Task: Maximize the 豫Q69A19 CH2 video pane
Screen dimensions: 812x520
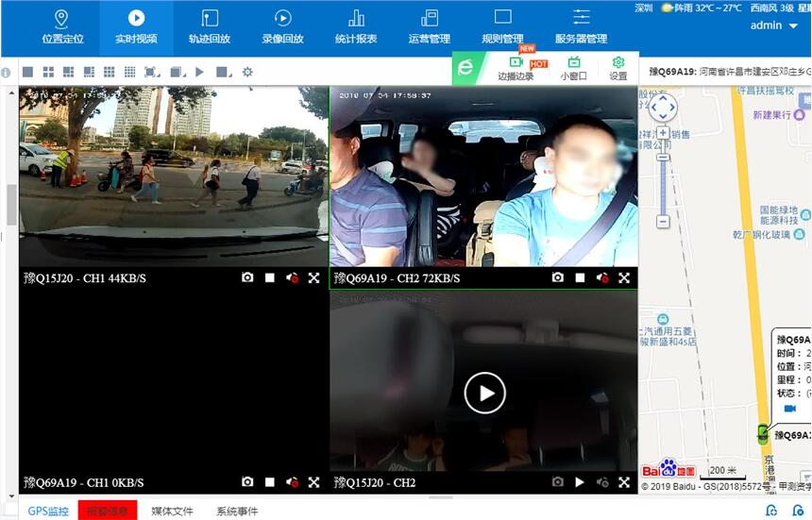Action: [x=624, y=278]
